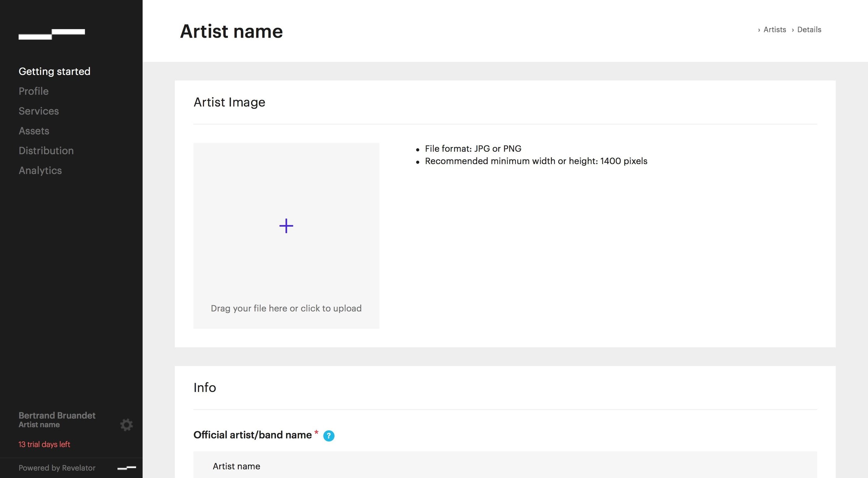Screen dimensions: 868x478
Task: Open the Assets menu
Action: click(34, 131)
